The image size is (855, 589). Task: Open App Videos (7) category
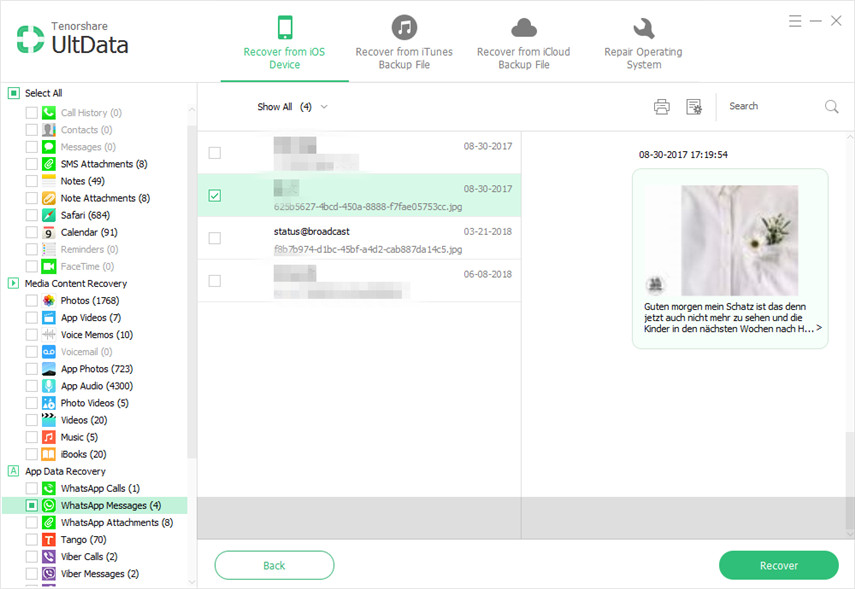pos(91,318)
